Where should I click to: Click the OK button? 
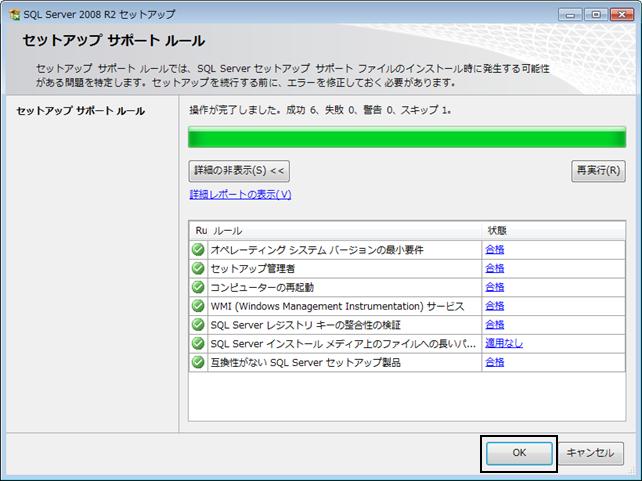(519, 453)
